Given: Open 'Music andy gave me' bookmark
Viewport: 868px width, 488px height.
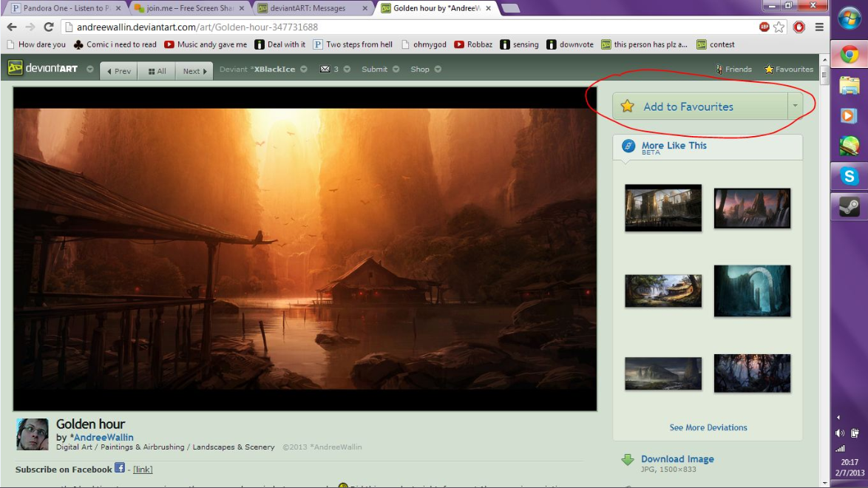Looking at the screenshot, I should (206, 44).
